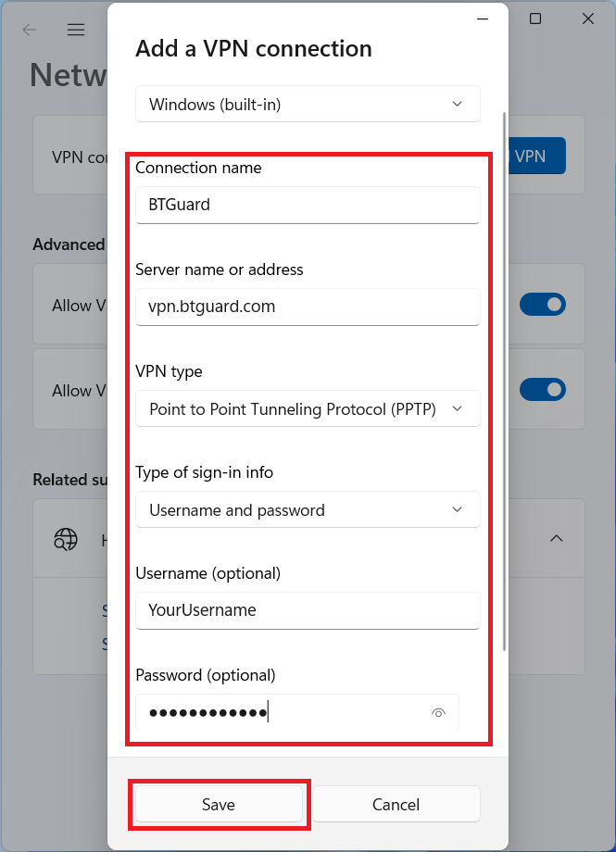Open the VPN provider dropdown
Image resolution: width=616 pixels, height=852 pixels.
[308, 105]
